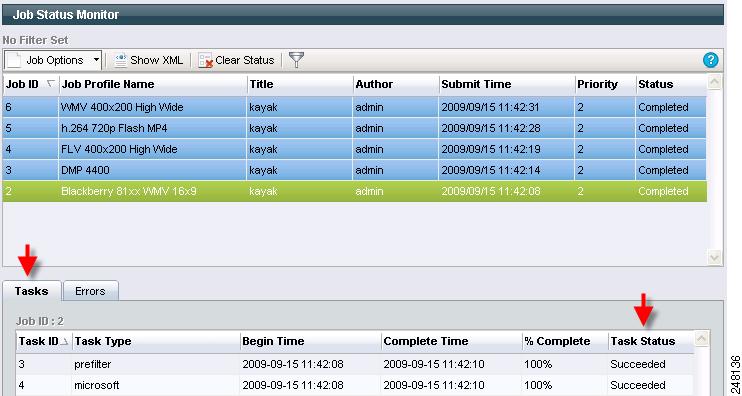Click submit time 2009/09/15 11:42:28

click(x=490, y=128)
